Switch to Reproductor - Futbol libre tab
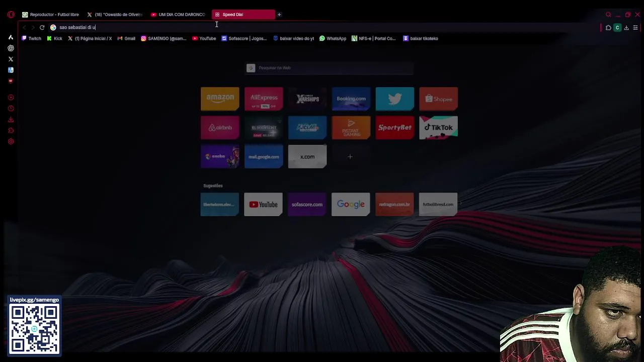This screenshot has width=644, height=362. tap(50, 15)
